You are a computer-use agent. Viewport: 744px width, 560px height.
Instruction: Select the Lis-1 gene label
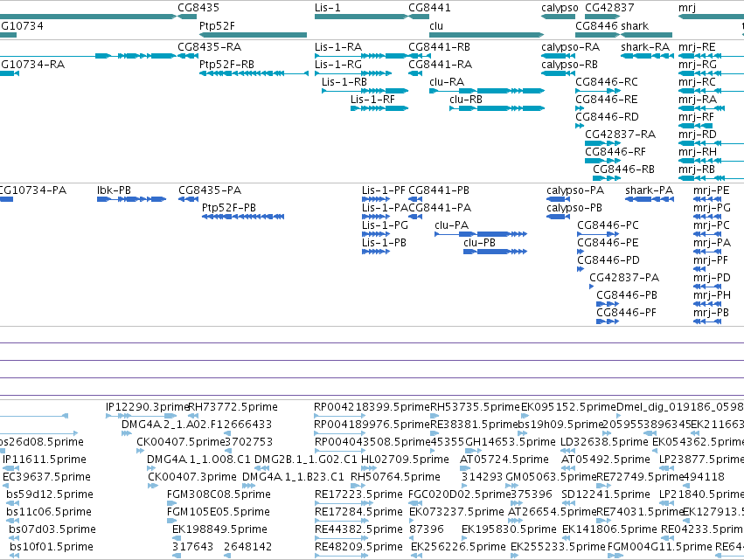point(327,8)
